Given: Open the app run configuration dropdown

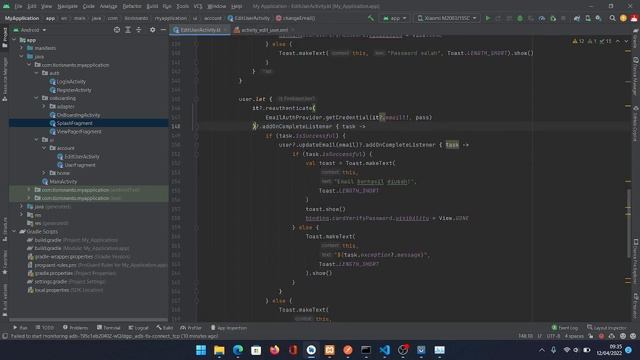Looking at the screenshot, I should (x=395, y=18).
